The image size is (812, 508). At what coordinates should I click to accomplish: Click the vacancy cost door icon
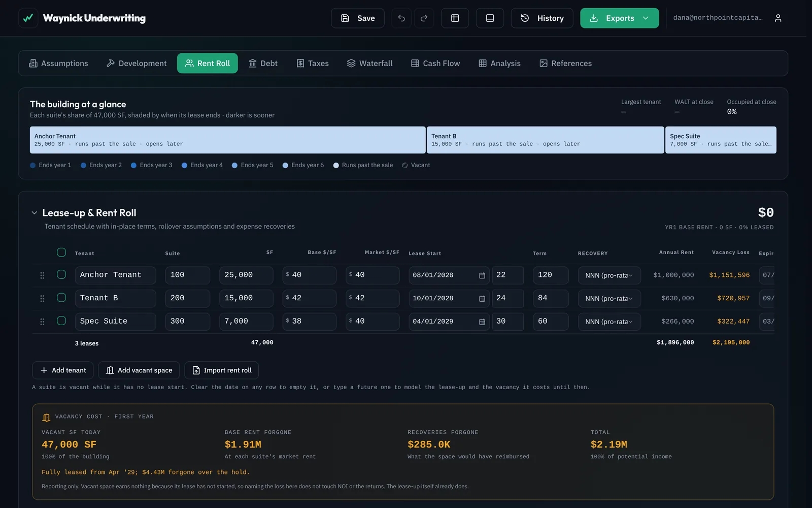46,417
